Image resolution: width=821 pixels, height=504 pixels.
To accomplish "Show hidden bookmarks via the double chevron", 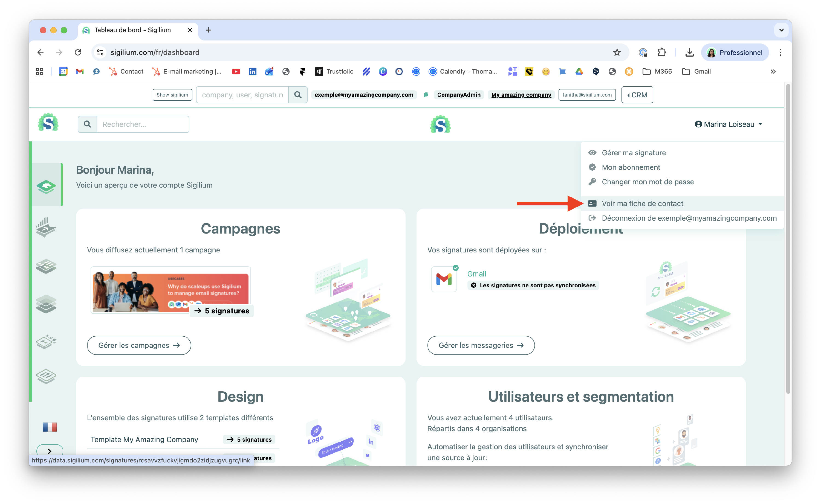I will 773,71.
